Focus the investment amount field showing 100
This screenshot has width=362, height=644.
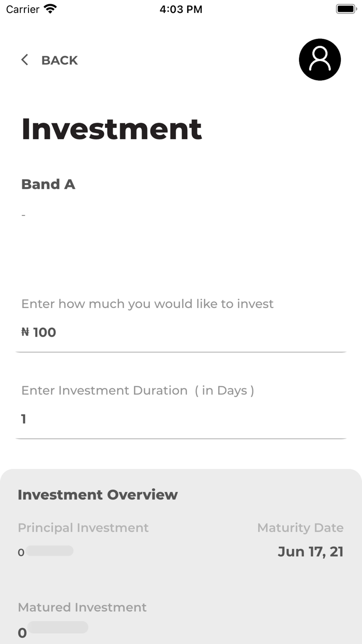[181, 332]
